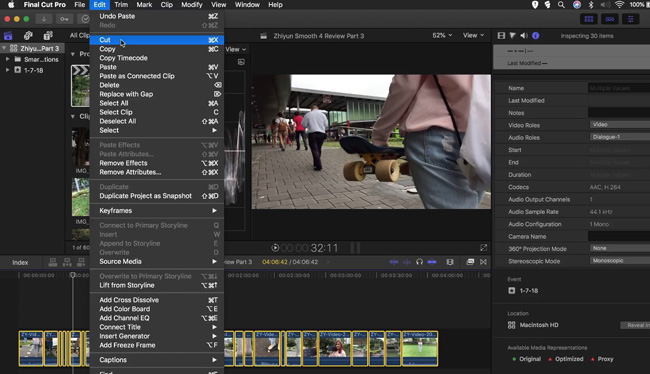Expand the 1-7-18 event
The width and height of the screenshot is (650, 374).
7,70
